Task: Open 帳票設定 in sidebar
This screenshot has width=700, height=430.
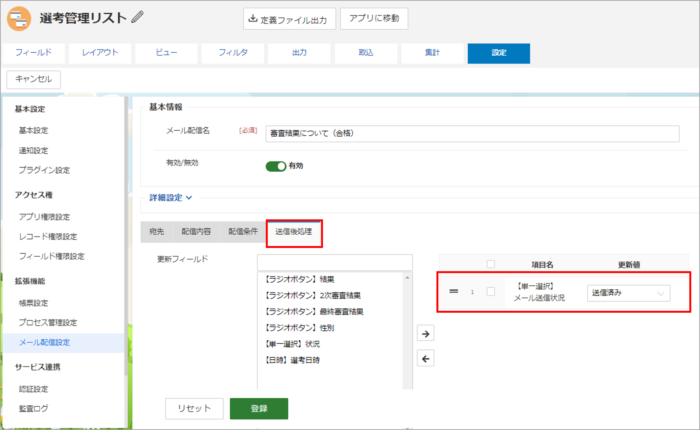Action: point(33,303)
